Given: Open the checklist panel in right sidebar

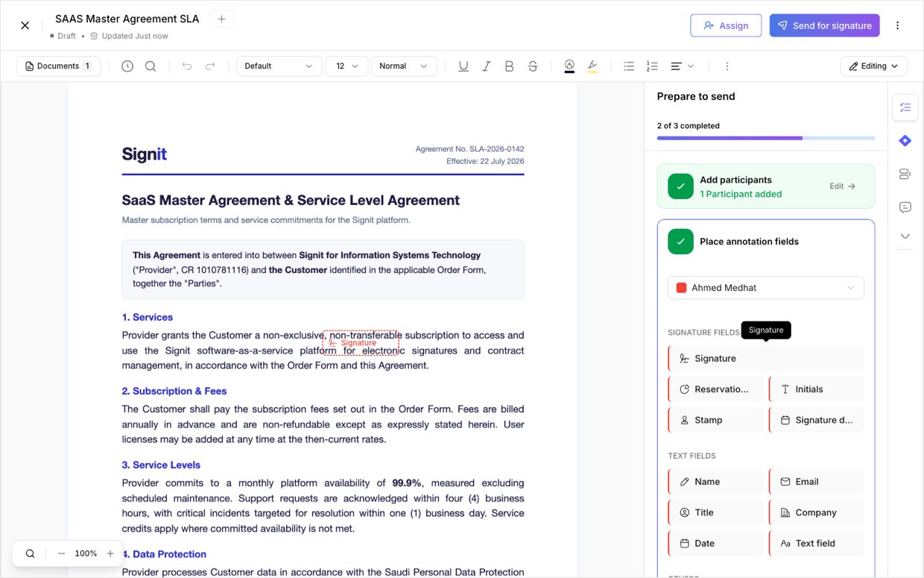Looking at the screenshot, I should 905,107.
